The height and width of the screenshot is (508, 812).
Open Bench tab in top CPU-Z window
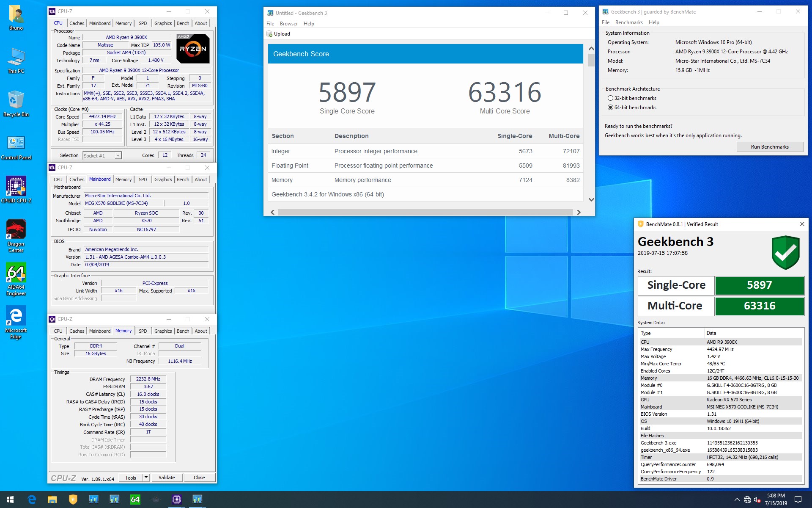183,23
